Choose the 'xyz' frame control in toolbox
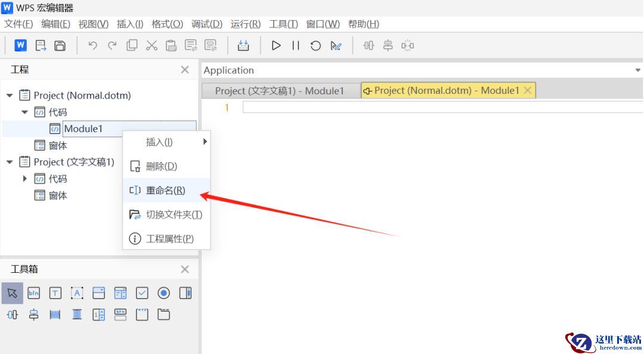Screen dimensions: 644x354 click(142, 315)
